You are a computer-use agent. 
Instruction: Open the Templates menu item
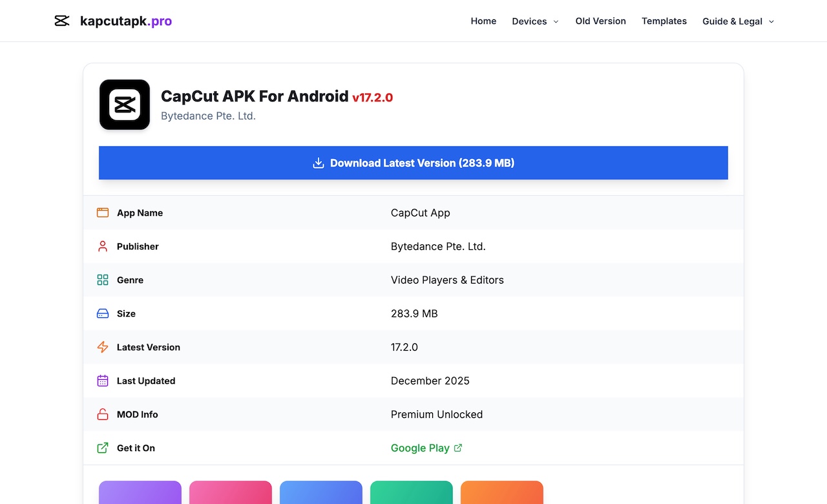tap(664, 21)
